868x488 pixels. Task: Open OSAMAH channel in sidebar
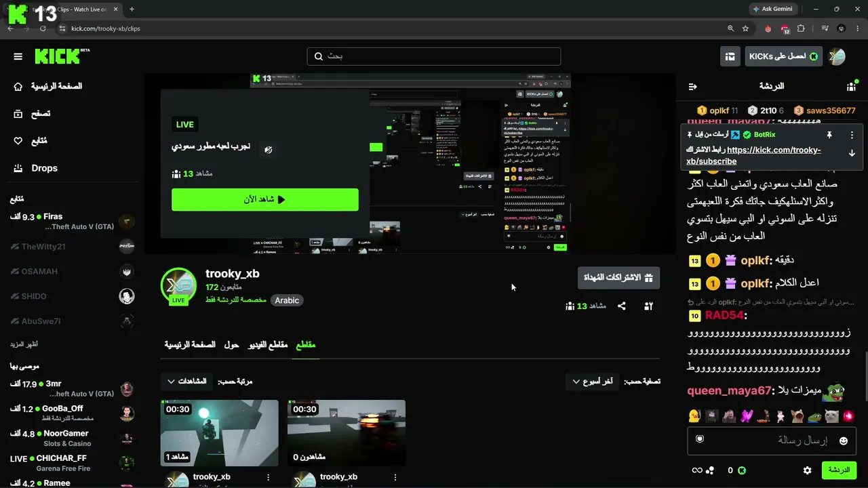(x=73, y=272)
